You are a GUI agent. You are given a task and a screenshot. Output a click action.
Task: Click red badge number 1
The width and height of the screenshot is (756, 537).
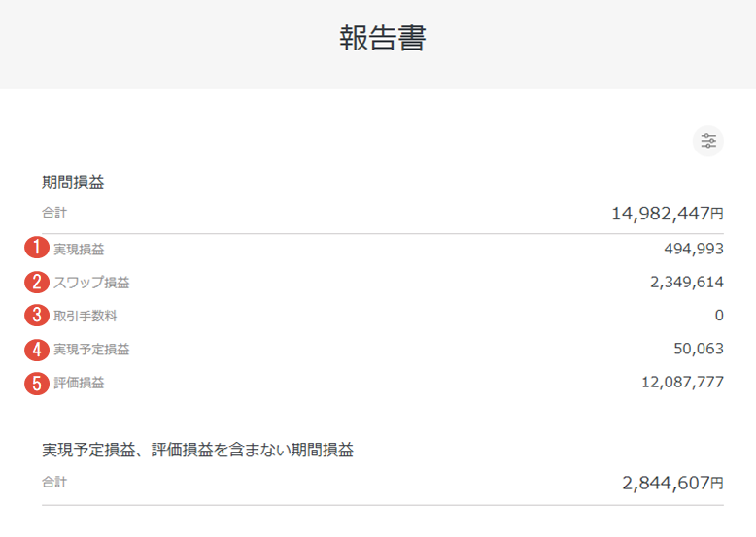[37, 248]
